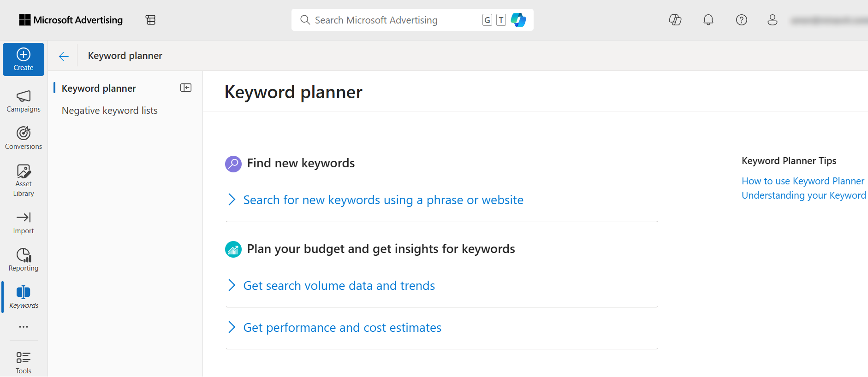Go back using the left arrow
Image resolution: width=868 pixels, height=377 pixels.
tap(64, 56)
